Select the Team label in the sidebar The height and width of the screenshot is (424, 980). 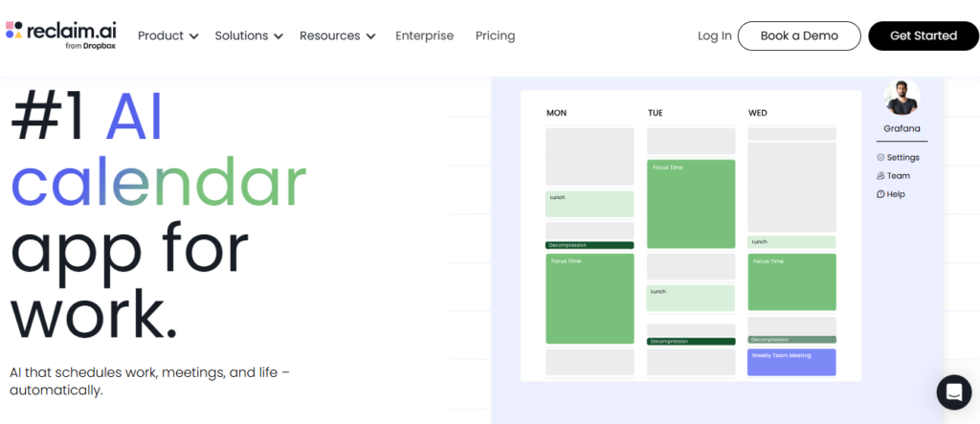pyautogui.click(x=898, y=176)
